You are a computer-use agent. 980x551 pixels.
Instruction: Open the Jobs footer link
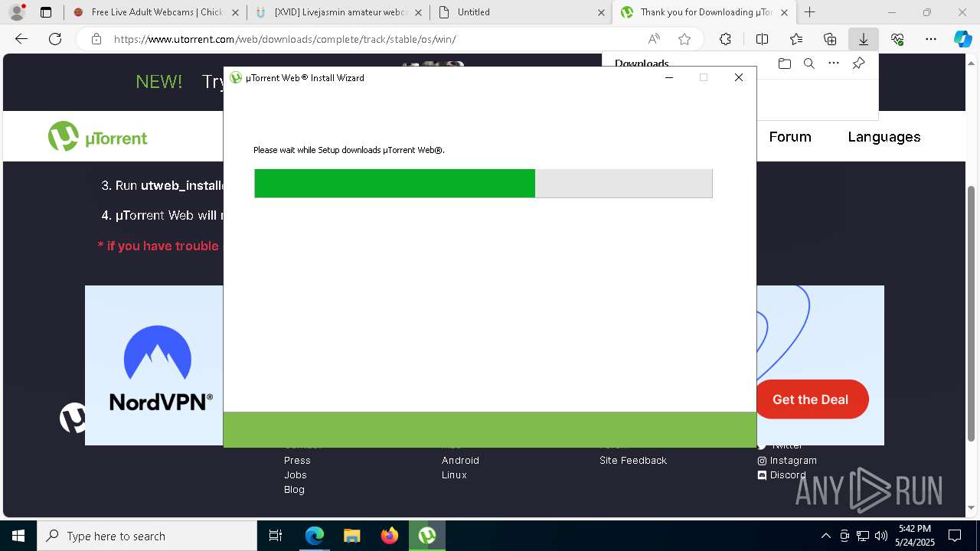coord(295,475)
